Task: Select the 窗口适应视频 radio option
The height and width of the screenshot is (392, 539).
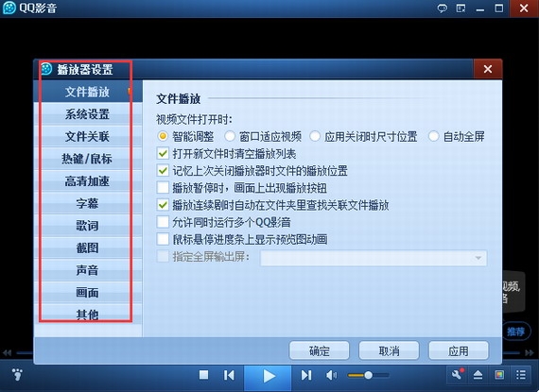Action: 230,136
